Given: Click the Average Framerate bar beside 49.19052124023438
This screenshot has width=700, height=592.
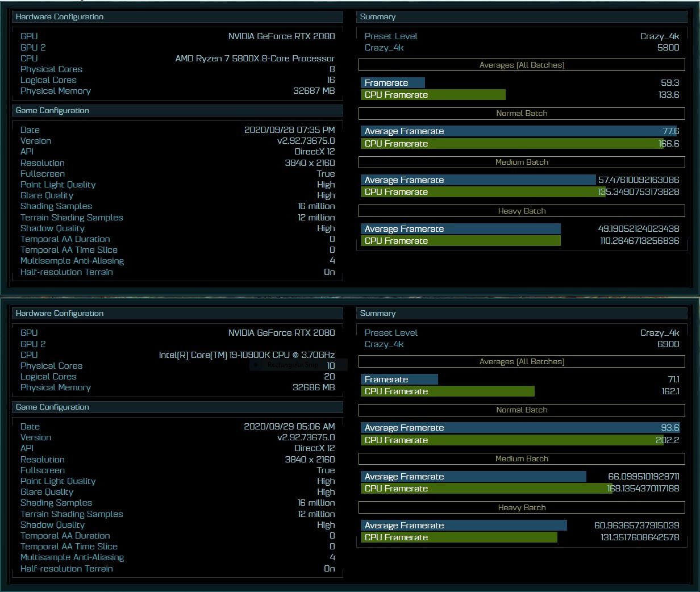Looking at the screenshot, I should pyautogui.click(x=461, y=229).
